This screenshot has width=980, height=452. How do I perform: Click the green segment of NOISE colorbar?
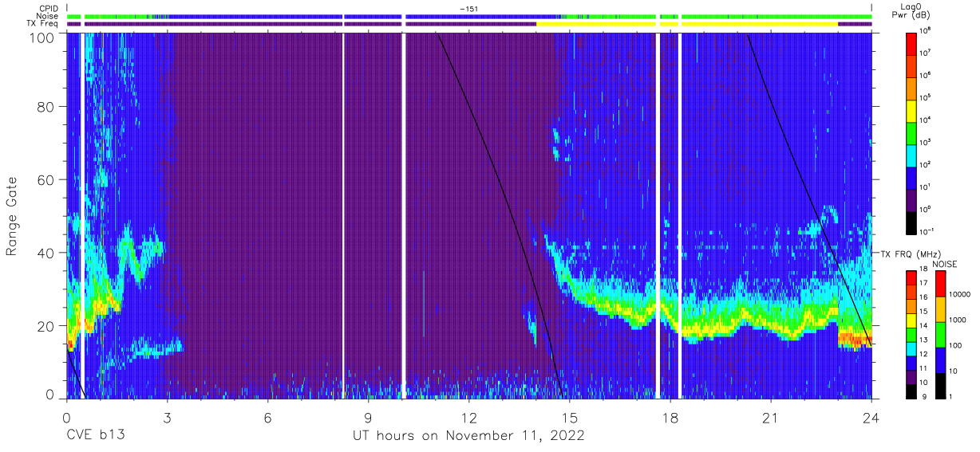(939, 334)
